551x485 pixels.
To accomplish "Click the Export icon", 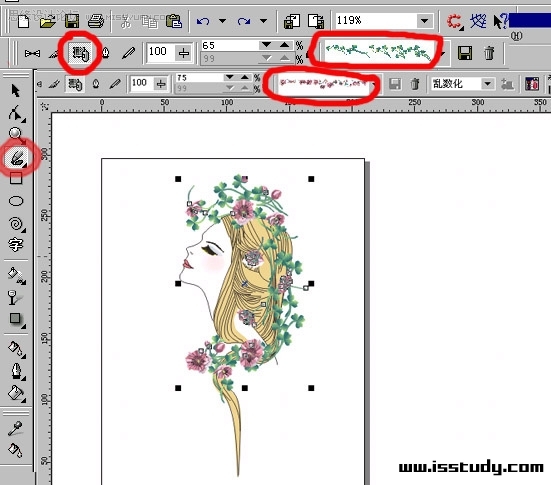I will click(x=316, y=21).
